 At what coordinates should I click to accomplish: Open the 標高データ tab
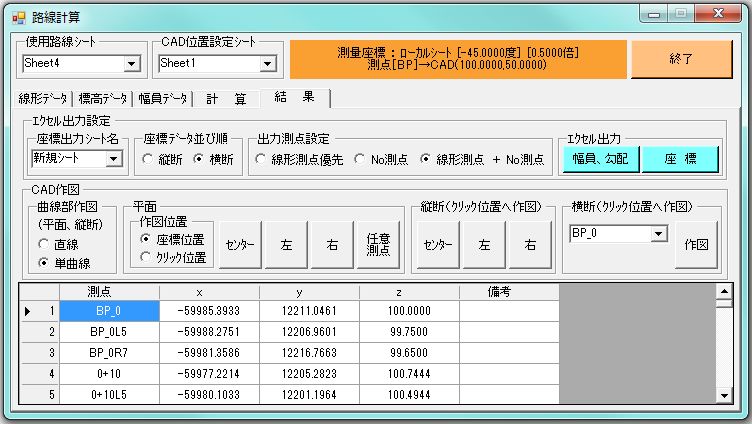click(x=103, y=98)
